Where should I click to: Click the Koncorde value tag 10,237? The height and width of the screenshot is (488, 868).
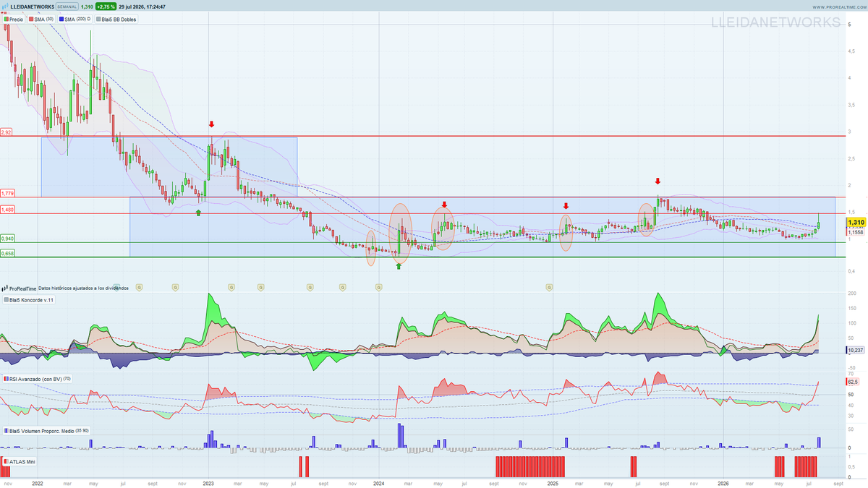coord(855,350)
